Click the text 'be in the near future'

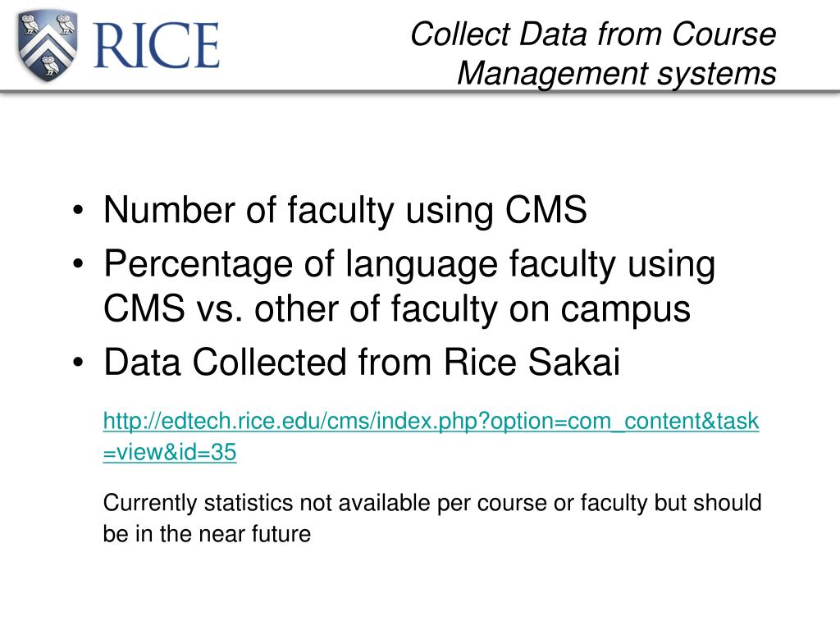point(207,534)
